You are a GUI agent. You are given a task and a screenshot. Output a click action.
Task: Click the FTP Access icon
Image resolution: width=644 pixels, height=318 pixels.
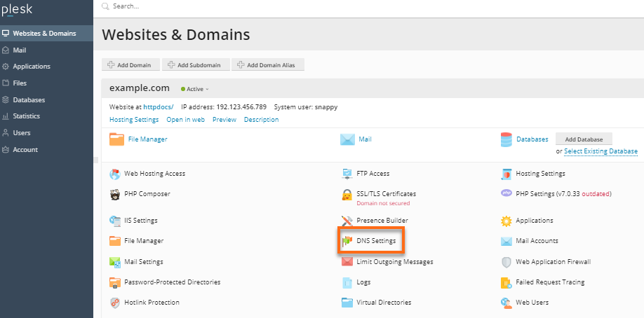[x=347, y=174]
